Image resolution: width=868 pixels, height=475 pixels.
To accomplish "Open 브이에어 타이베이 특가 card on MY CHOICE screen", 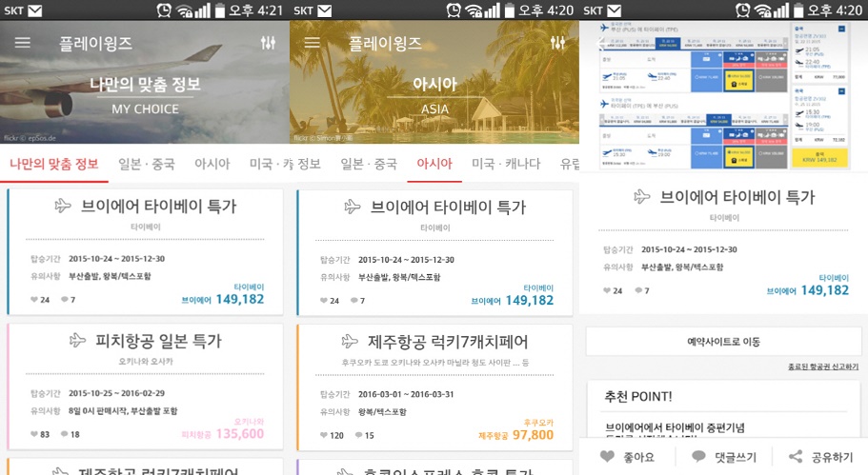I will coord(146,252).
